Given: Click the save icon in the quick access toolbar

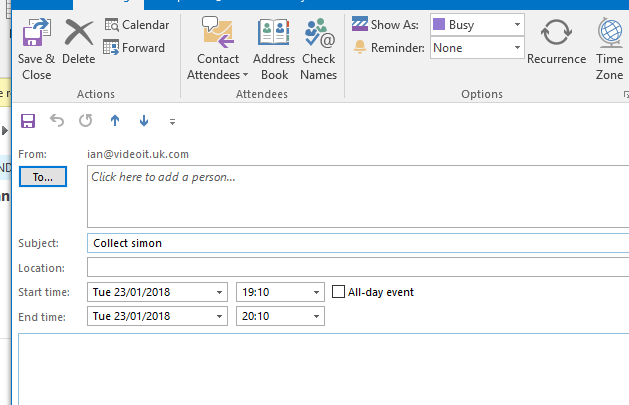Looking at the screenshot, I should (28, 121).
